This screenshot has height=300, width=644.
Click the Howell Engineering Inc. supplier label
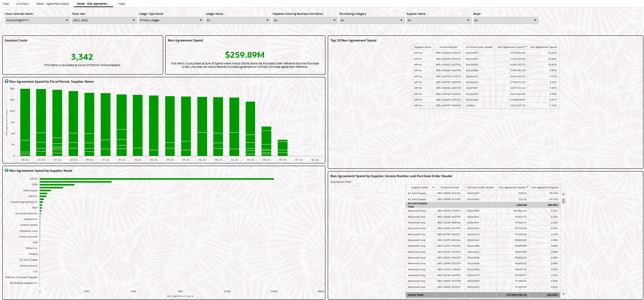pos(24,202)
